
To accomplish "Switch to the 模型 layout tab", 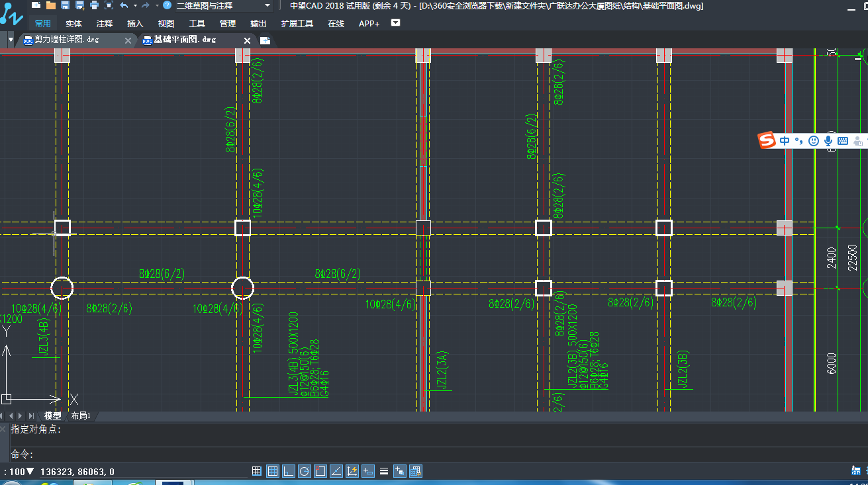I will click(x=53, y=416).
